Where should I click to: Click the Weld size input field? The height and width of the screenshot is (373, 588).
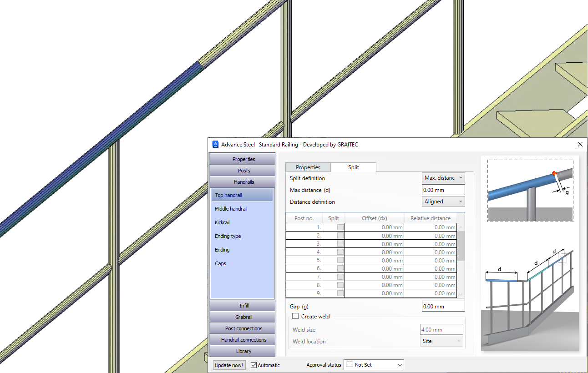441,329
